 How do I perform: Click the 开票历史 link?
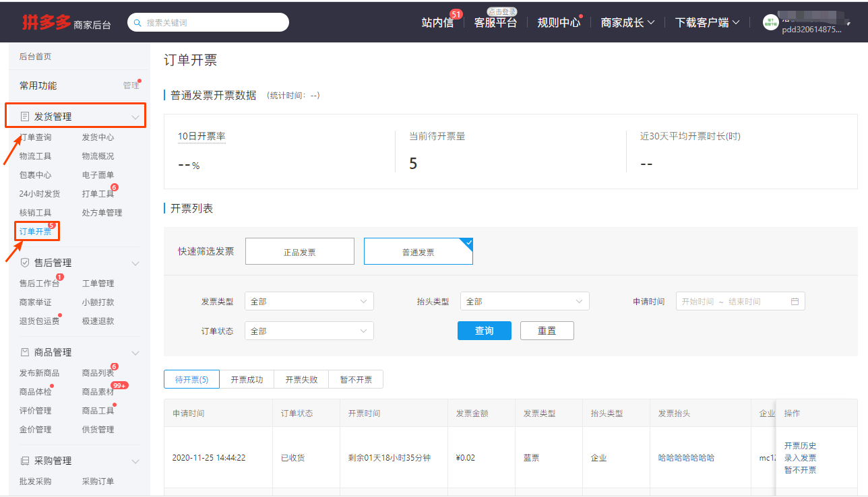pos(801,446)
